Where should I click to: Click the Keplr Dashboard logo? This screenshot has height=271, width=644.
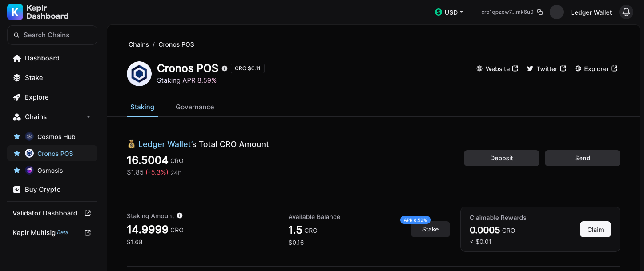pos(38,12)
